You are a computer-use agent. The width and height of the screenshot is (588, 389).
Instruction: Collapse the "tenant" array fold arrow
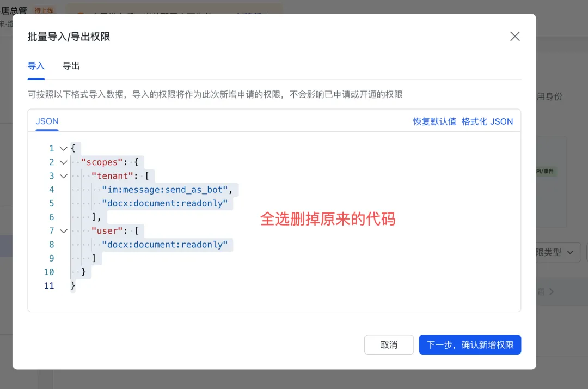tap(63, 176)
